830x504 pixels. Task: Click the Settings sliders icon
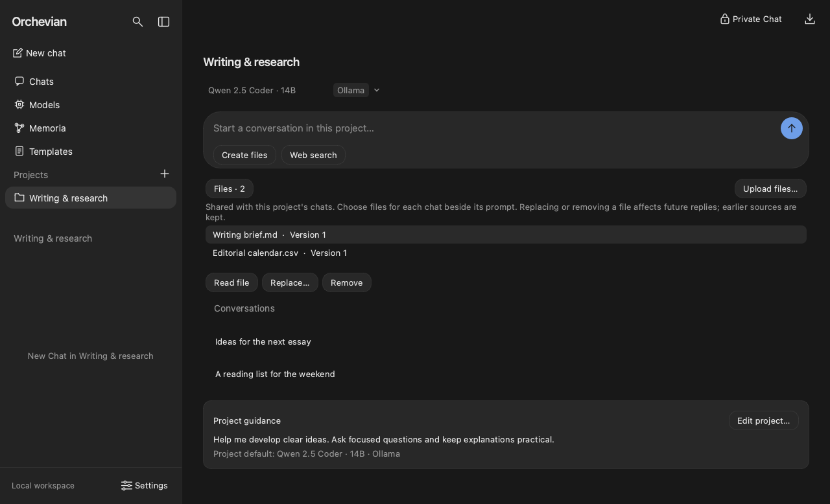tap(126, 485)
